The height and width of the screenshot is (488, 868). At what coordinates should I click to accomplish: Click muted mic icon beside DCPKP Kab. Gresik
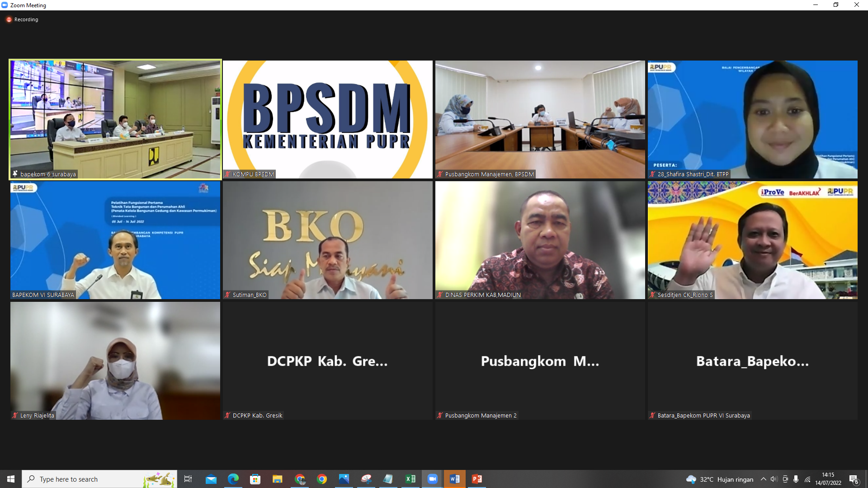227,415
